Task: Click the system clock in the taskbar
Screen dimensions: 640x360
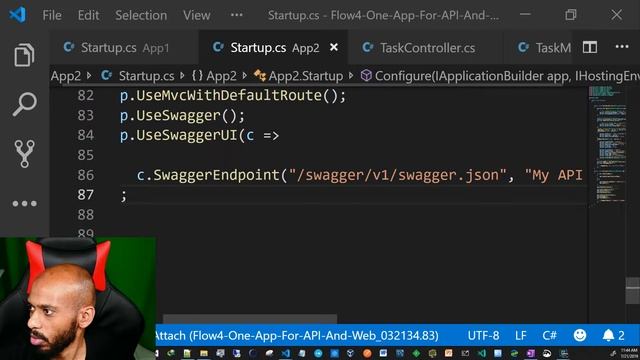Action: point(630,353)
